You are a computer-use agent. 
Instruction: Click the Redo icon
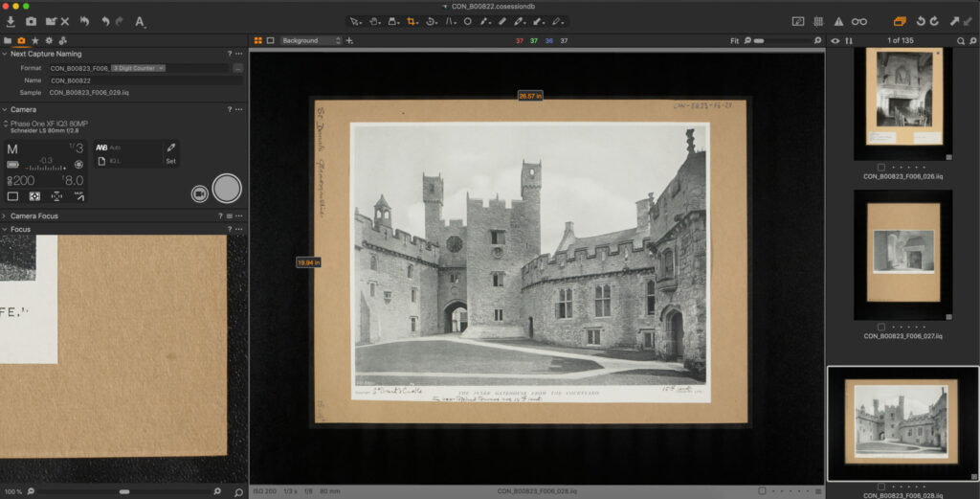[120, 21]
